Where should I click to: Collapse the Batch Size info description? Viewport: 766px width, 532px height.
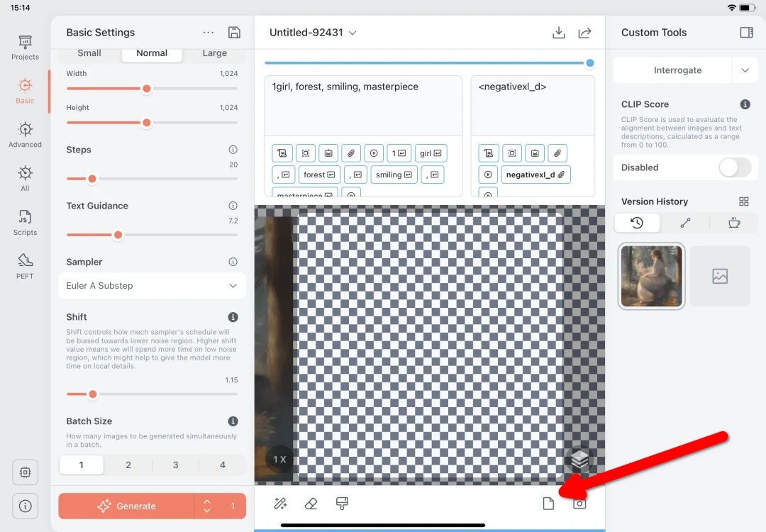(233, 421)
